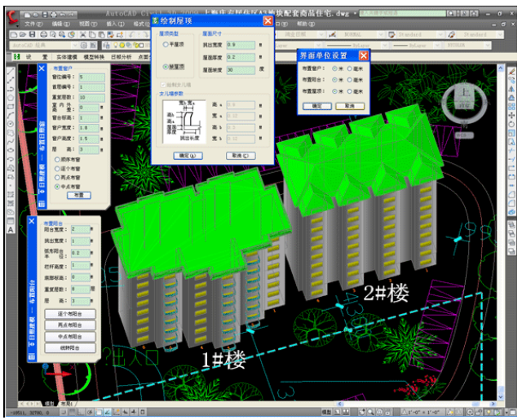Click 取消 in 界面单位设置 dialog

click(x=350, y=106)
